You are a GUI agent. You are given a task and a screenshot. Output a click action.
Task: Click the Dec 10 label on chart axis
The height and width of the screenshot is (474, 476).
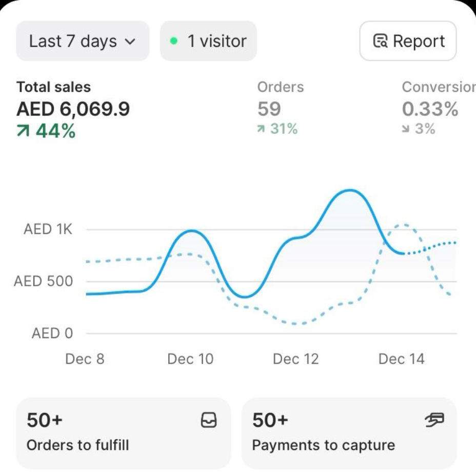[x=190, y=359]
